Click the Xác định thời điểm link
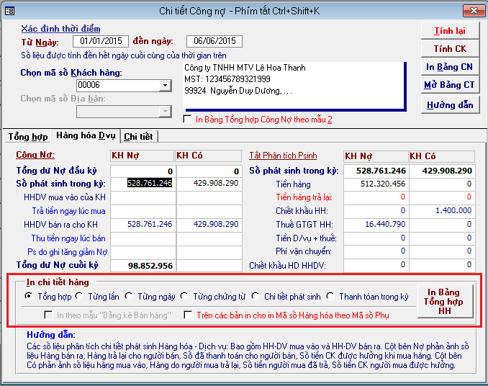488x386 pixels. (60, 29)
